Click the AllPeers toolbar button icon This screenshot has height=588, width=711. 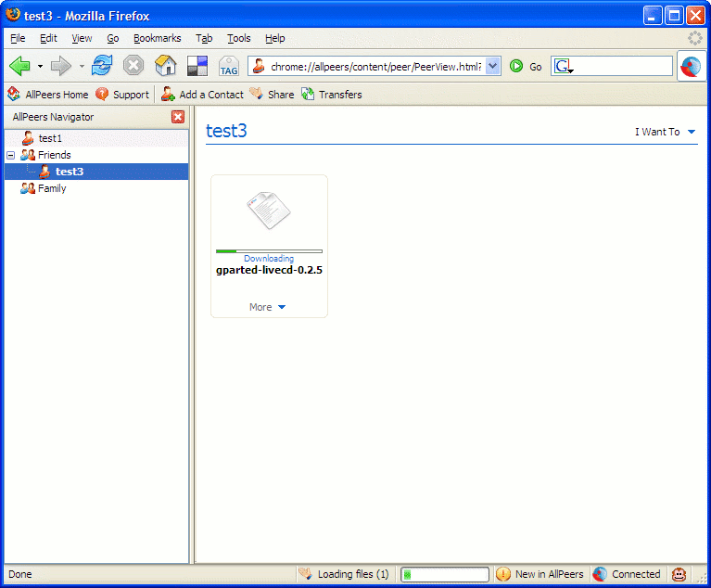(x=691, y=67)
